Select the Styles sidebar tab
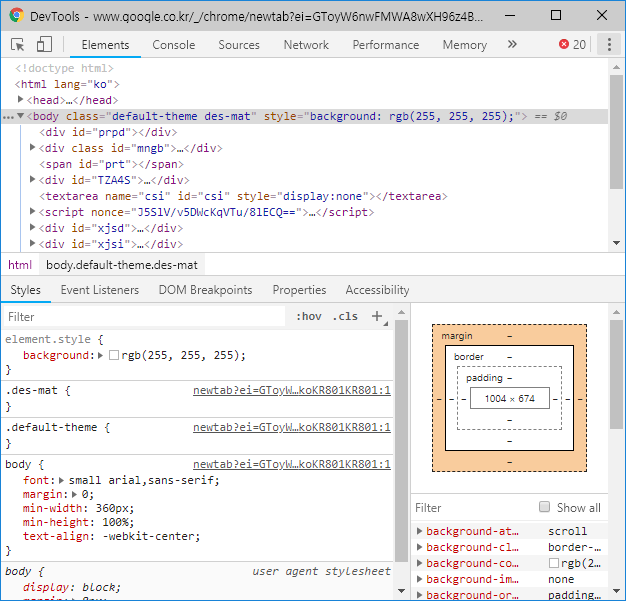The image size is (626, 601). pos(26,290)
